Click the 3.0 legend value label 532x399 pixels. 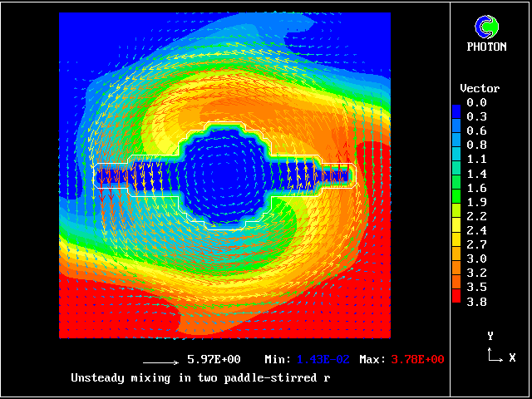pyautogui.click(x=476, y=259)
